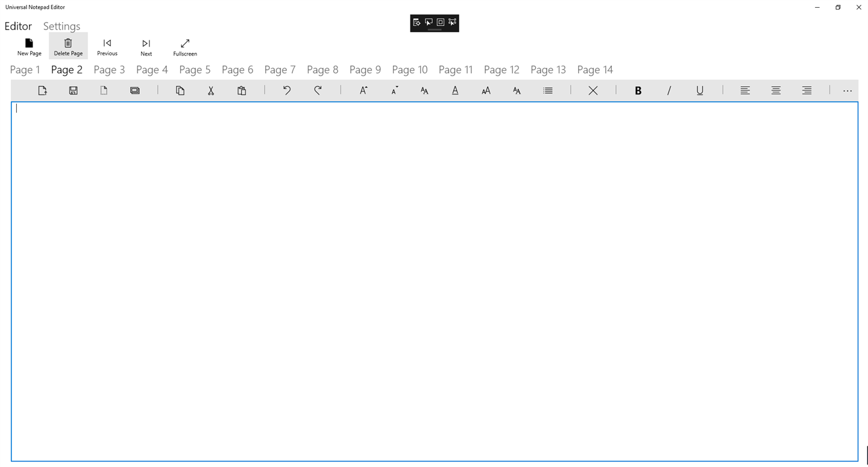Go to the Previous page
The height and width of the screenshot is (467, 868).
pyautogui.click(x=107, y=46)
